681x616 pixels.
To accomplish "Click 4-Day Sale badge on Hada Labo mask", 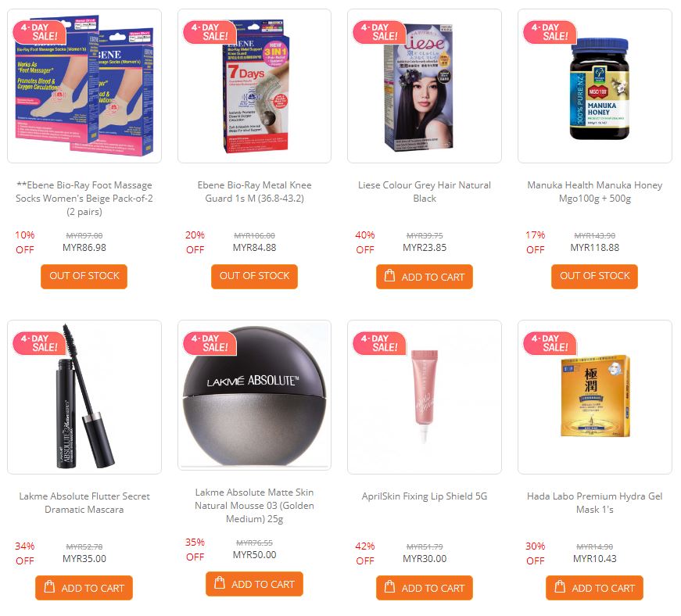I will (x=550, y=343).
